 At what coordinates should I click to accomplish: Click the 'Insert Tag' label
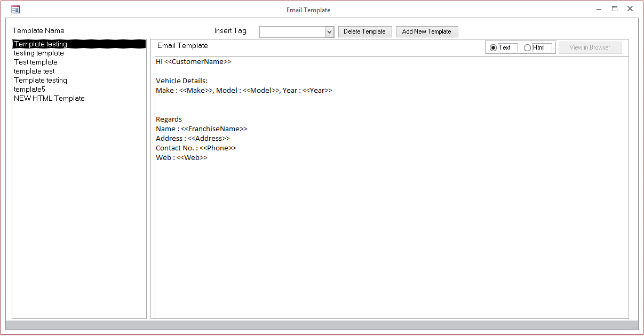tap(230, 31)
